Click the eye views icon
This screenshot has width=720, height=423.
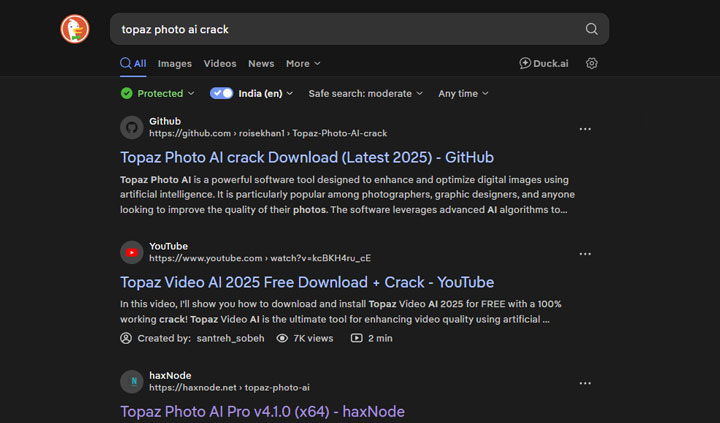coord(282,338)
